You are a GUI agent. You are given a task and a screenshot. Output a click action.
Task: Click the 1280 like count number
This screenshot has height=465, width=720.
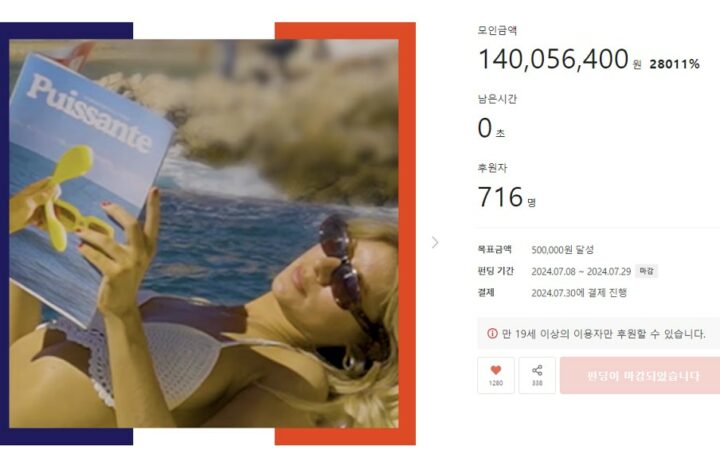[x=495, y=383]
